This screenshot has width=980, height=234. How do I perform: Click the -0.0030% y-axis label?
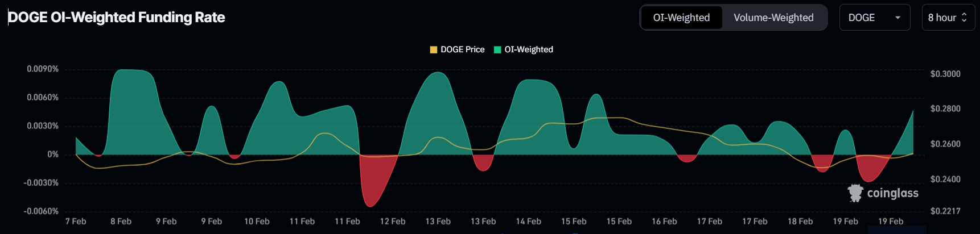(x=41, y=183)
